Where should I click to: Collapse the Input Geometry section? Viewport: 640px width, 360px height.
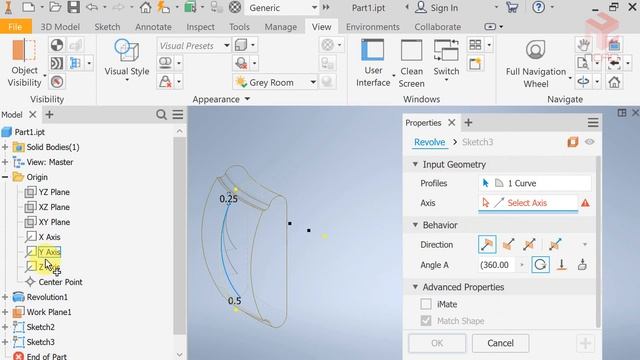[415, 164]
